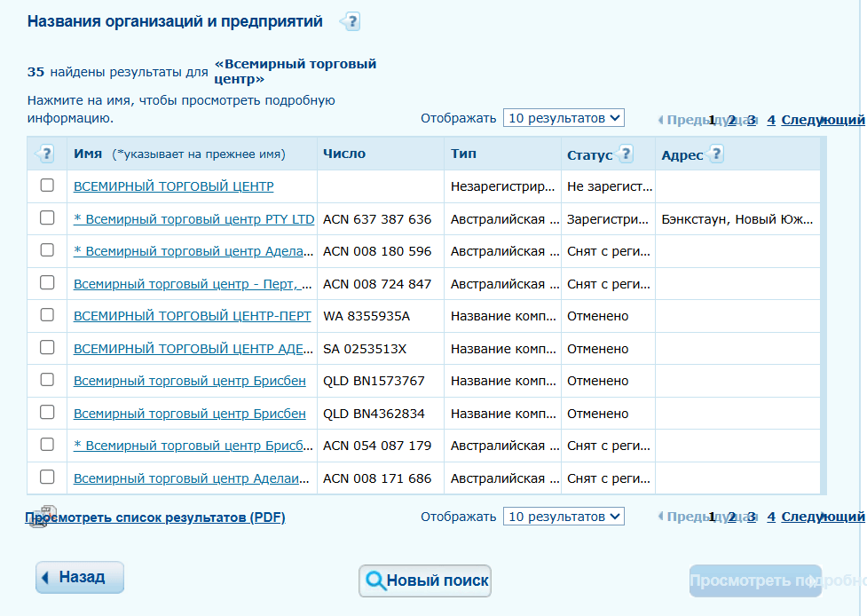Click help icon in checkbox column header

(46, 154)
